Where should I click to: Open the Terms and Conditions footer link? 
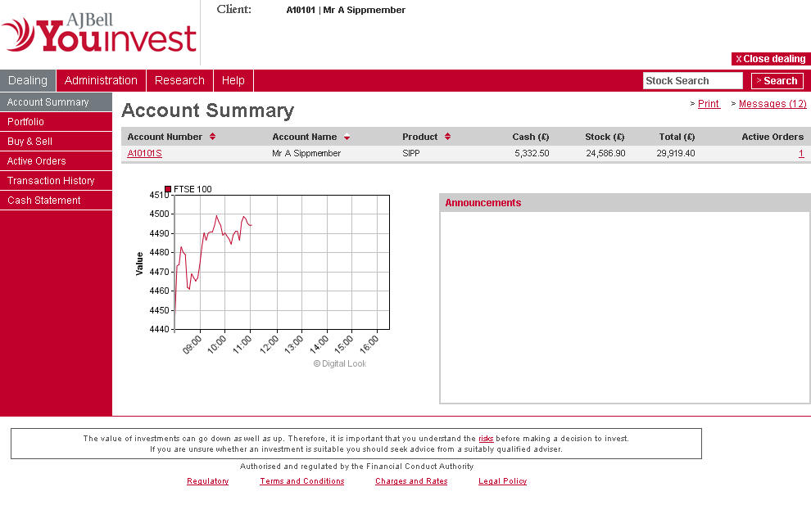tap(301, 481)
